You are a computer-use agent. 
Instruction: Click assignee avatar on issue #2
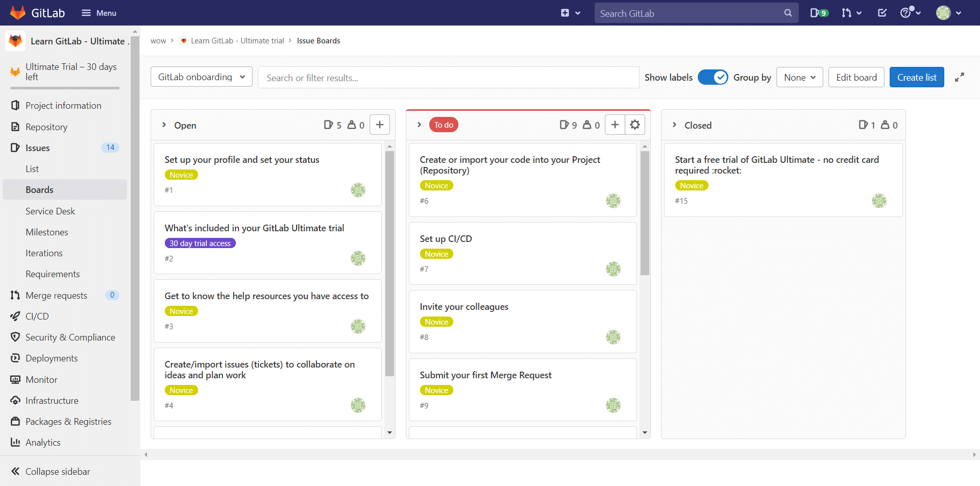[358, 258]
